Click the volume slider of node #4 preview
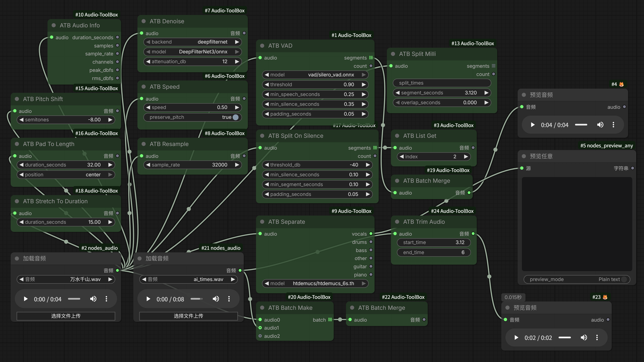 (x=581, y=125)
